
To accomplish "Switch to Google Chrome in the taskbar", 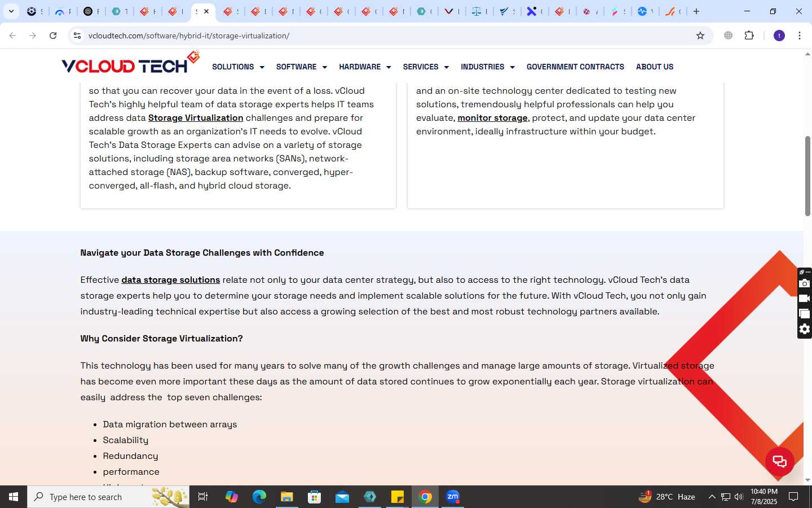I will click(425, 497).
